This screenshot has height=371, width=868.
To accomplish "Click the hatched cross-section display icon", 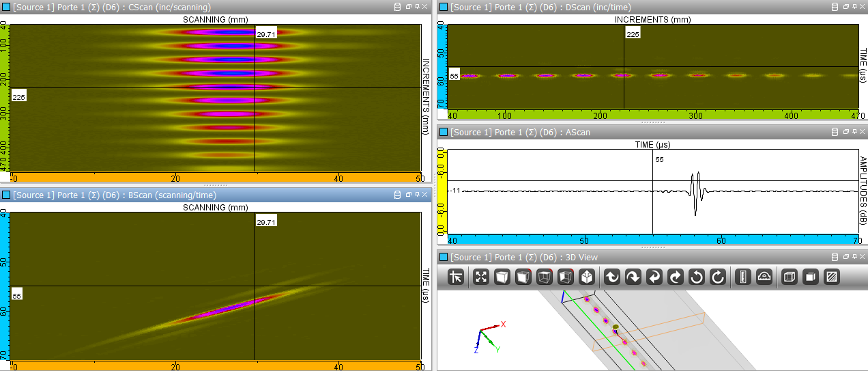I will click(832, 277).
